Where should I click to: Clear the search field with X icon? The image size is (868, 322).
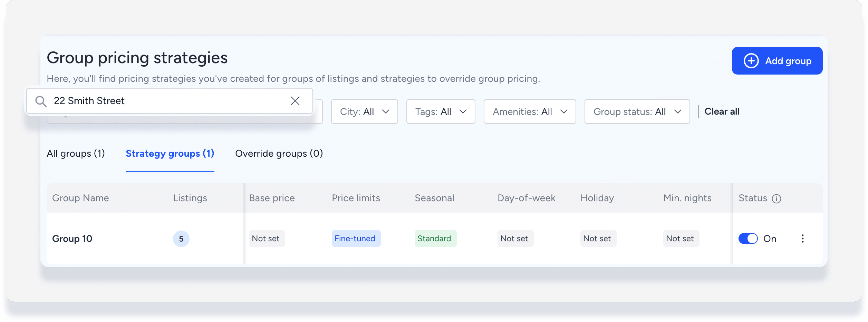point(295,101)
